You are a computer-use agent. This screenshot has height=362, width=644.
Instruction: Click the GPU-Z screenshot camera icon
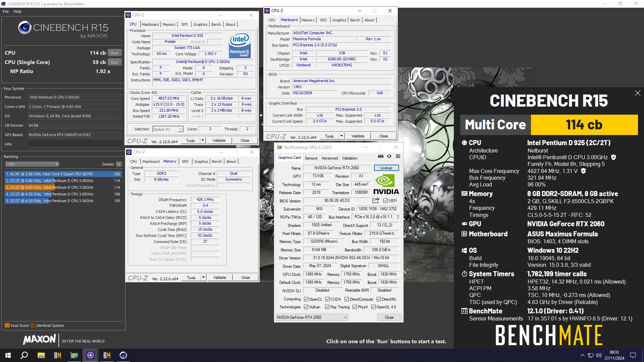point(380,156)
